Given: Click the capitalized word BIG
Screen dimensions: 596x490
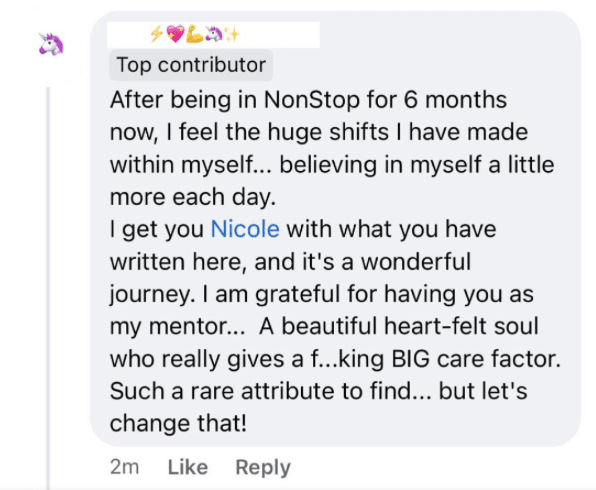Looking at the screenshot, I should coord(411,359).
